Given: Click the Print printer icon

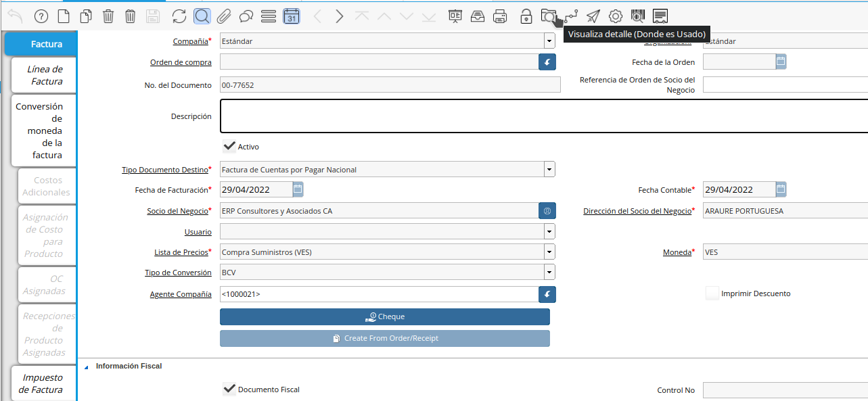Looking at the screenshot, I should [500, 16].
